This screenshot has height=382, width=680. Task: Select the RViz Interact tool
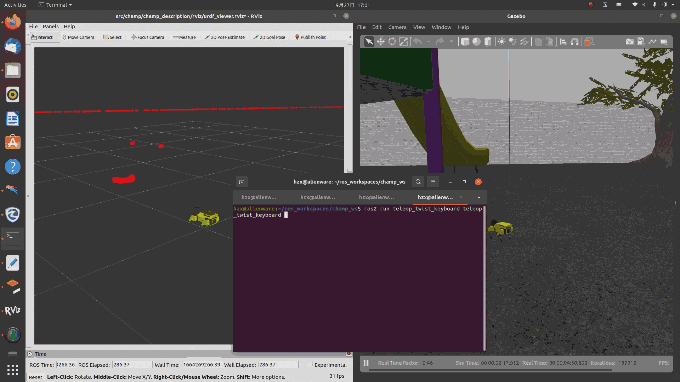(42, 37)
